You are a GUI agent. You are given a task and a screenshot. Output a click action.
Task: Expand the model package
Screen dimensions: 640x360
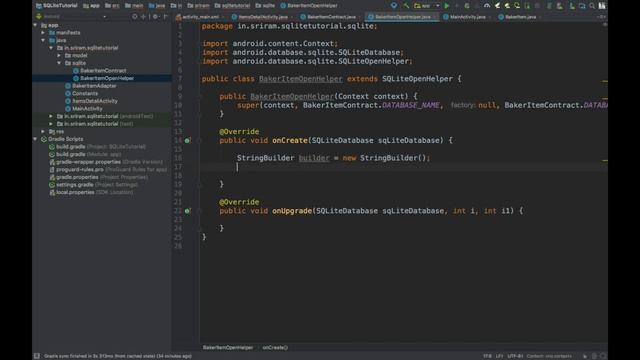(x=60, y=56)
